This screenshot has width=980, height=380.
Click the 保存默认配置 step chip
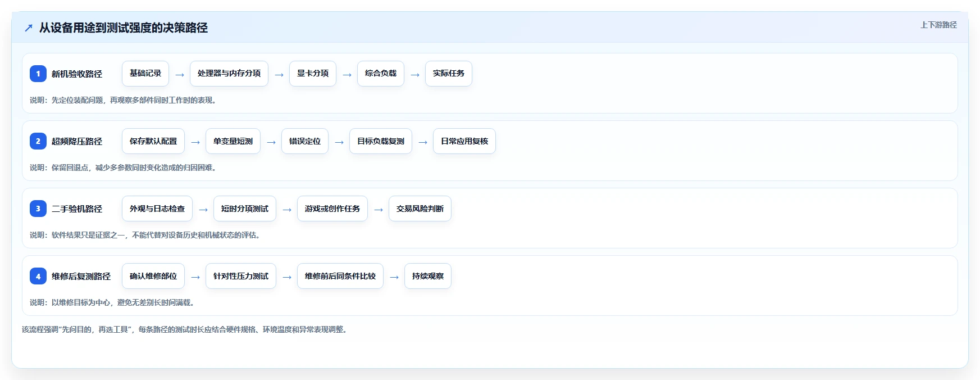pos(153,141)
